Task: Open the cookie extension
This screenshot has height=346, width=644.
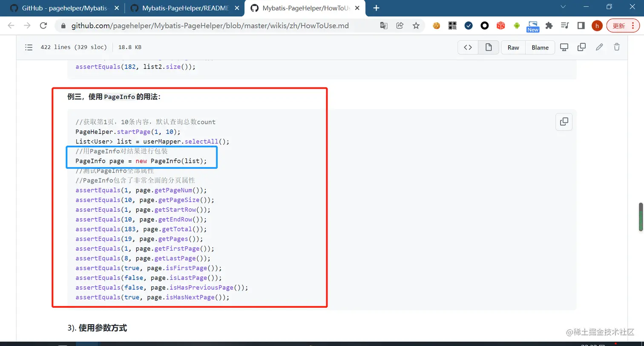Action: (437, 26)
